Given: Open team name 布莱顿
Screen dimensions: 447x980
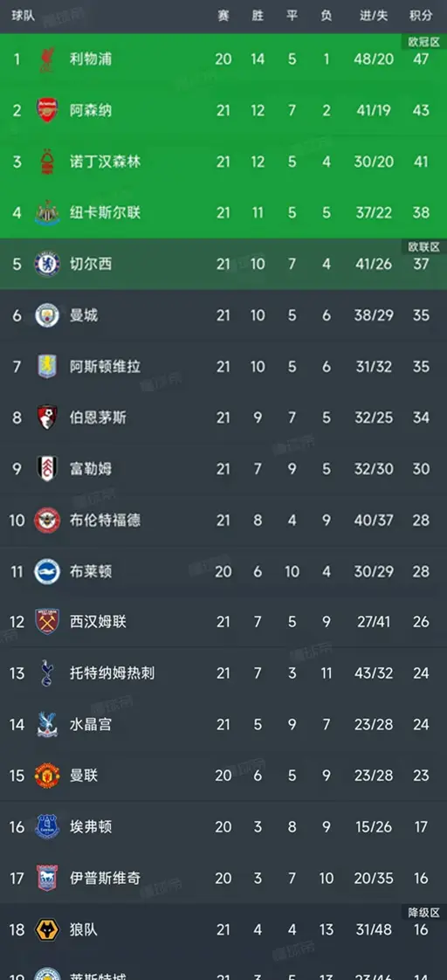Looking at the screenshot, I should [91, 571].
